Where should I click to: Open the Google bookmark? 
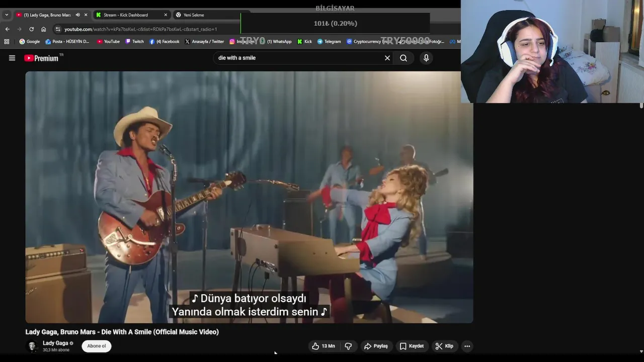30,42
